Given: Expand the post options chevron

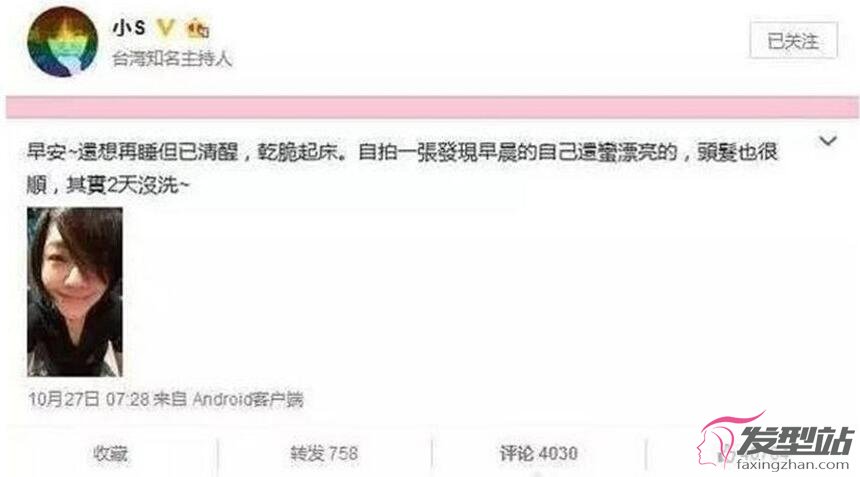Looking at the screenshot, I should [x=828, y=141].
